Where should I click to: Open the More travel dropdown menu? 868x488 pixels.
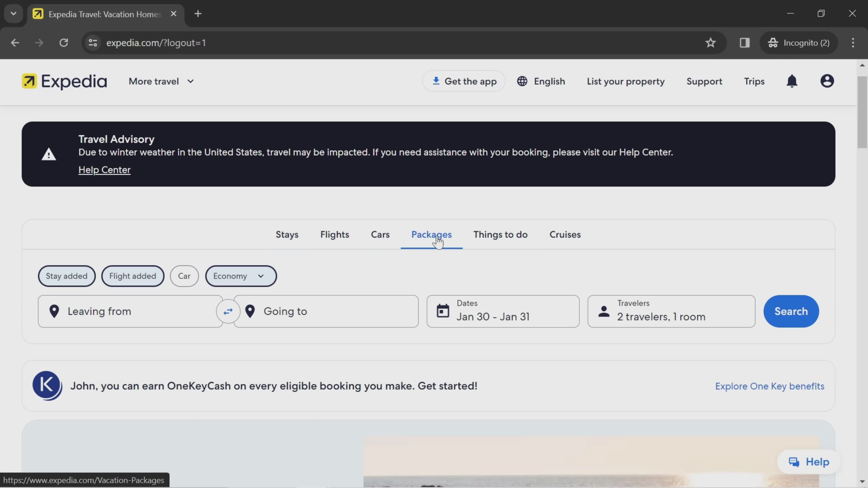tap(161, 81)
